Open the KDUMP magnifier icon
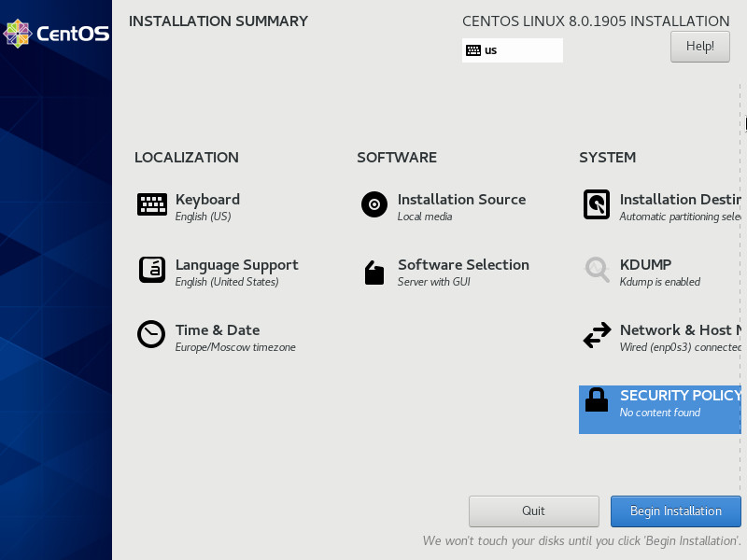 (x=597, y=270)
